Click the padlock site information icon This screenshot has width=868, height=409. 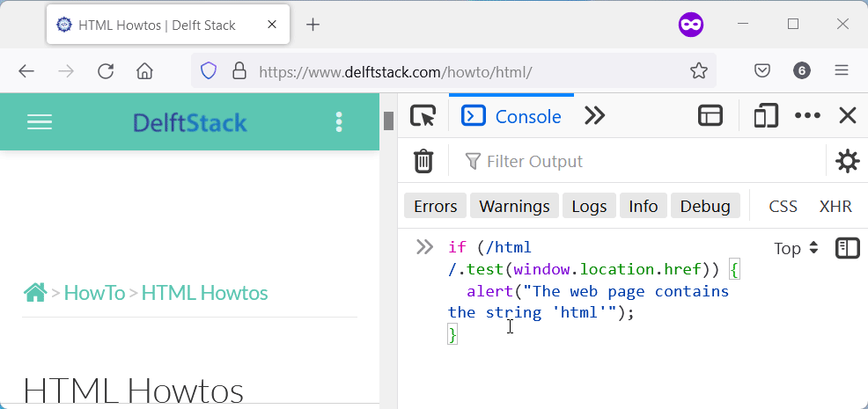pyautogui.click(x=239, y=71)
